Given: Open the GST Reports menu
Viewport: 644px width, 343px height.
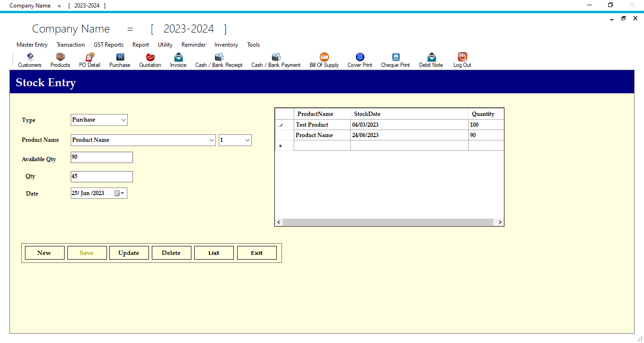Looking at the screenshot, I should click(108, 45).
